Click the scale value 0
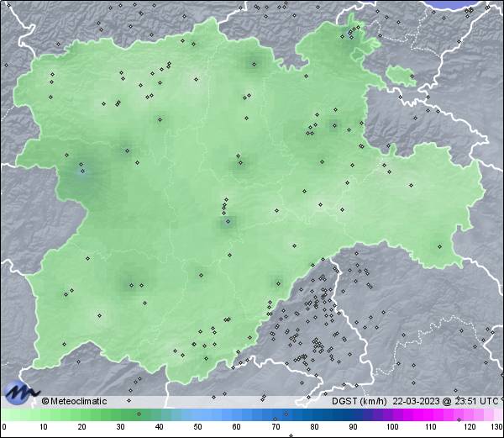 click(4, 427)
